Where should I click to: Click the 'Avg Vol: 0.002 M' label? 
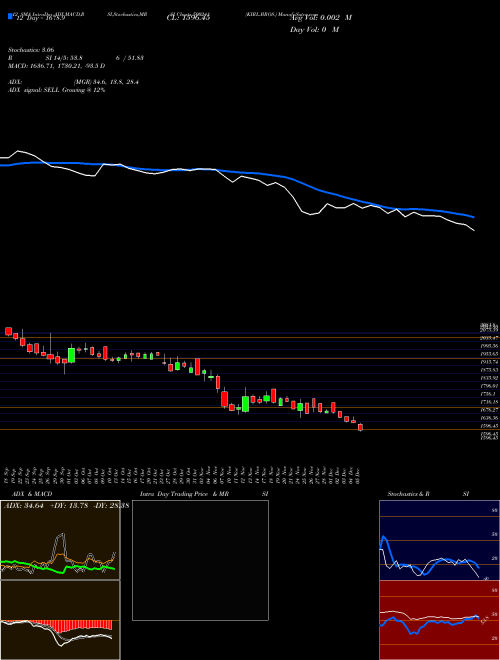321,18
